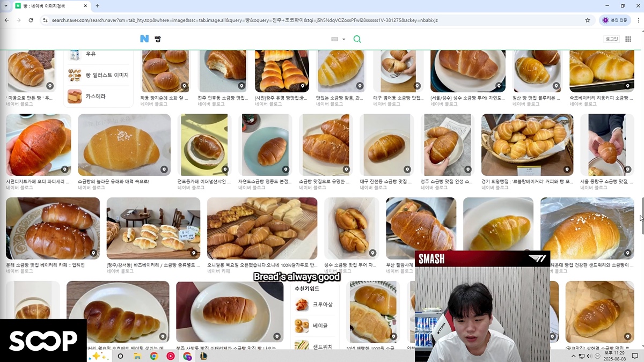This screenshot has height=362, width=644.
Task: Open the Naver apps grid menu
Action: pyautogui.click(x=628, y=39)
